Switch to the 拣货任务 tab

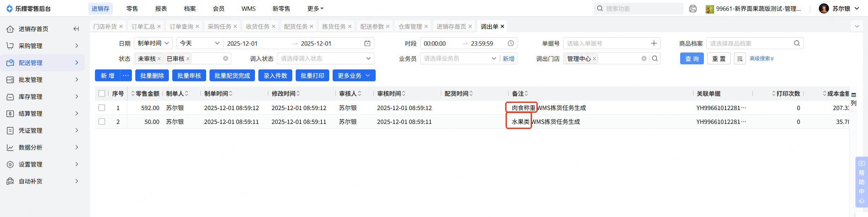(x=334, y=26)
